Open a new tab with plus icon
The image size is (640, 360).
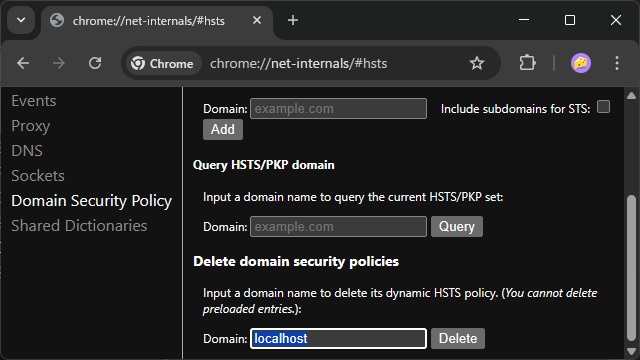coord(293,20)
